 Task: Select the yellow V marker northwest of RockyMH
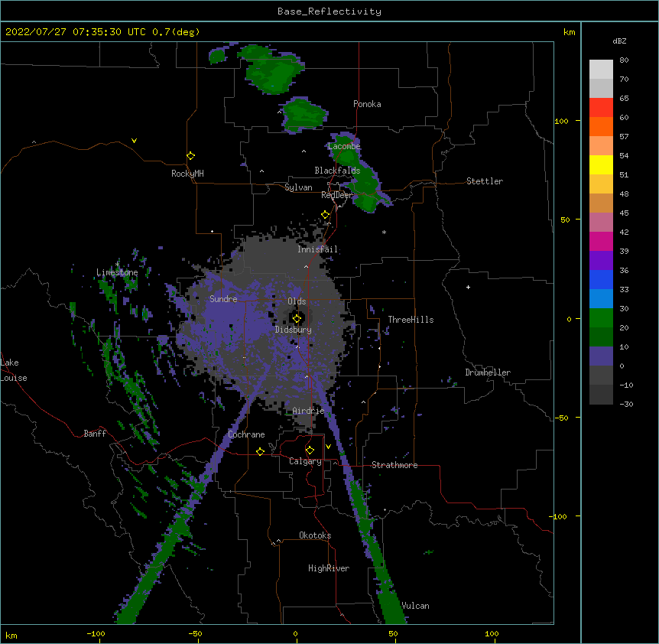coord(134,141)
